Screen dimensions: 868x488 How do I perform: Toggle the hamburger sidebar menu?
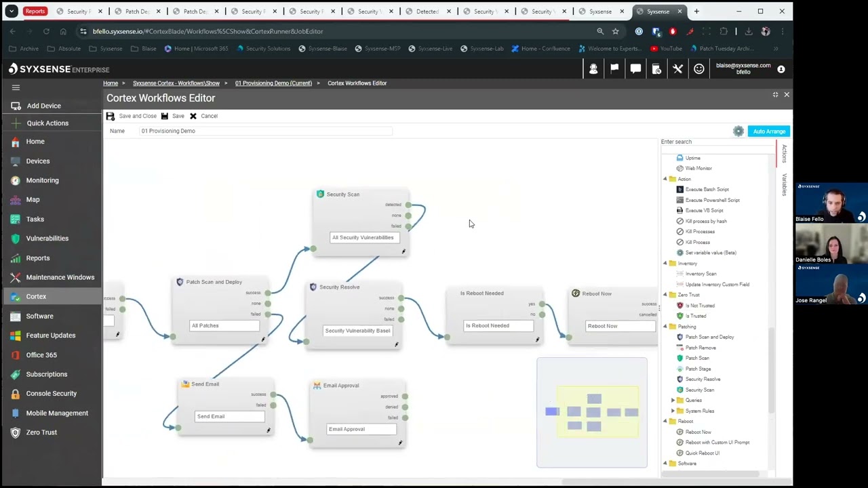coord(16,87)
